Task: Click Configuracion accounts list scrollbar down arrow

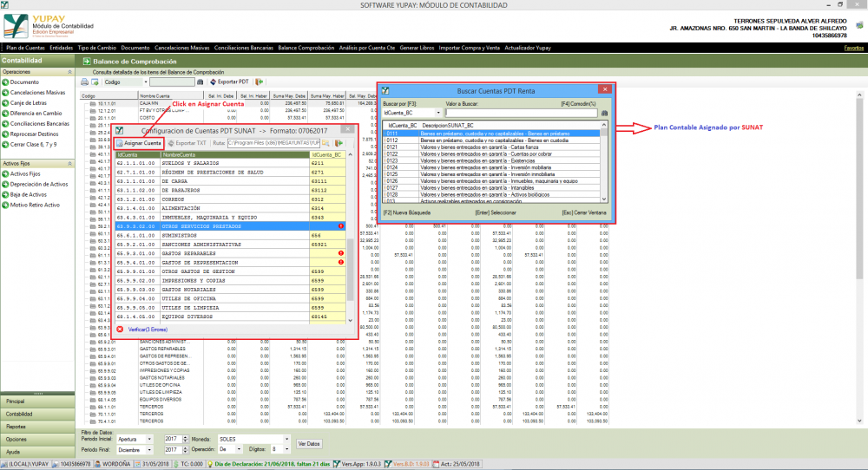Action: [x=350, y=320]
